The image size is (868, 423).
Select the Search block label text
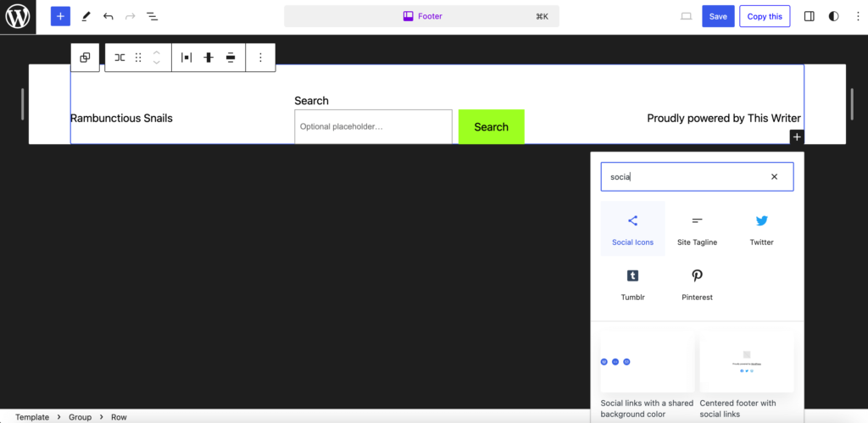[x=311, y=101]
